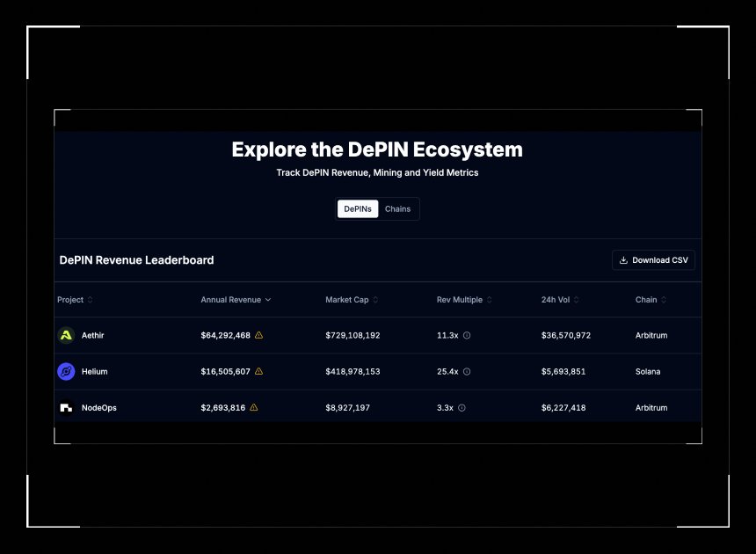The height and width of the screenshot is (554, 756).
Task: Sort by Annual Revenue column header
Action: pyautogui.click(x=236, y=299)
